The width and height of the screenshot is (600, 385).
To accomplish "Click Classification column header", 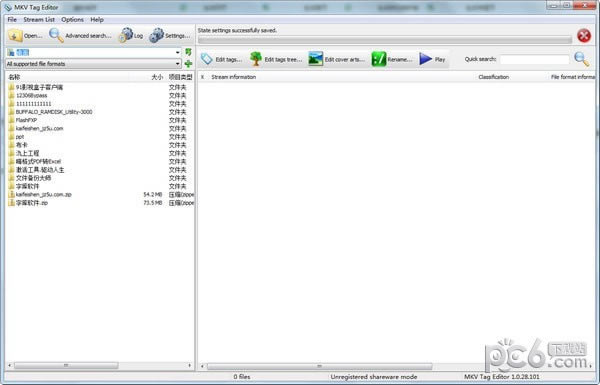I will click(494, 77).
